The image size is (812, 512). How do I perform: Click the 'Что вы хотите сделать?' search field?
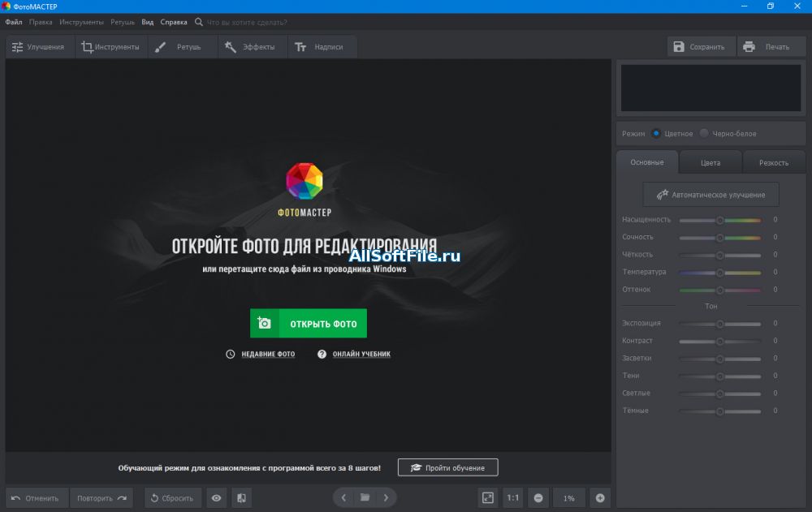click(247, 22)
